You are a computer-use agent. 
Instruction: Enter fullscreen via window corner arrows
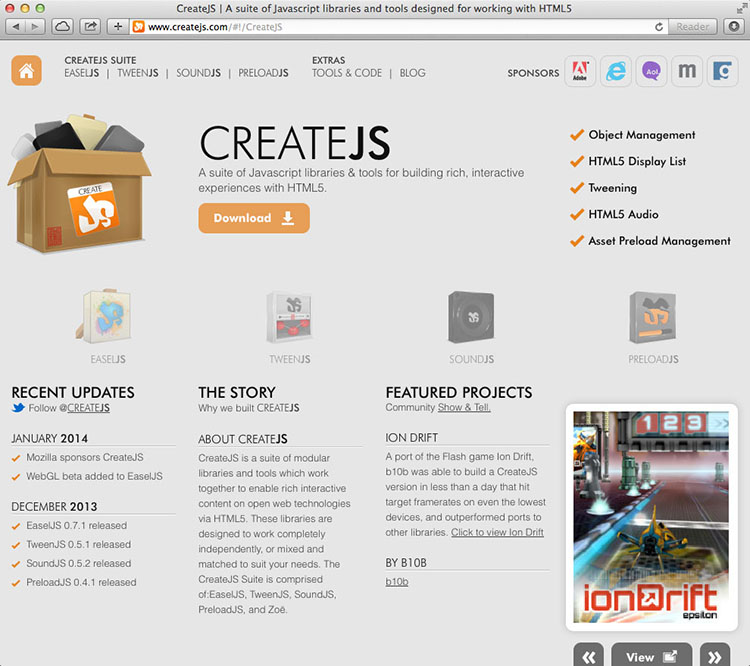(x=741, y=8)
